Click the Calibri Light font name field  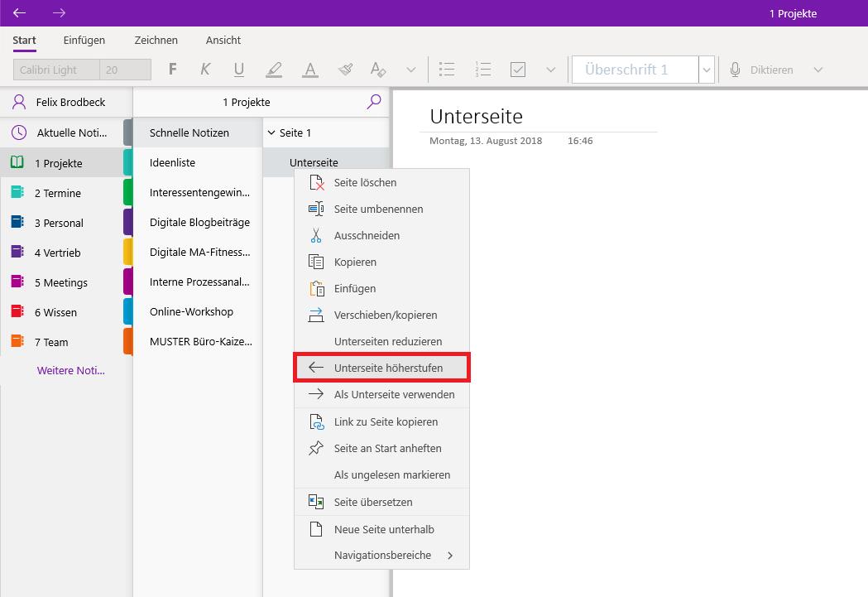point(56,70)
